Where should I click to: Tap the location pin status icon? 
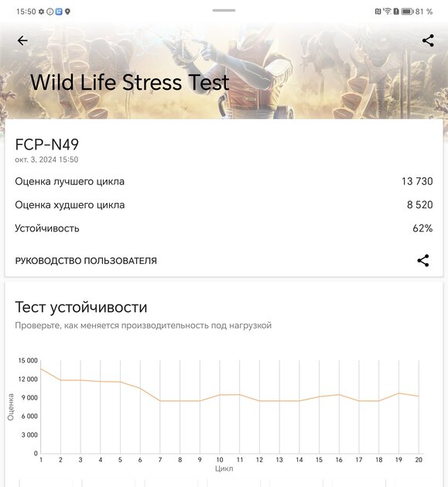(67, 12)
